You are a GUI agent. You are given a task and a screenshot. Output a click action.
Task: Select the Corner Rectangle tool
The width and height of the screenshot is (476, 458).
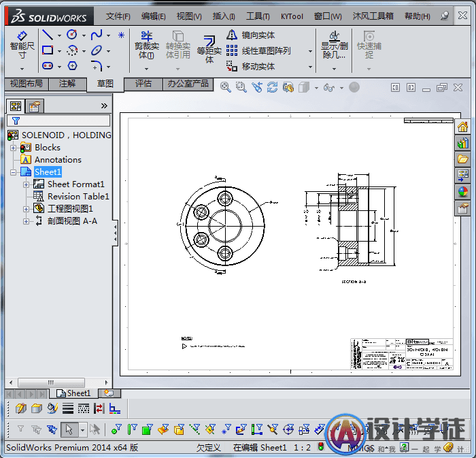48,50
